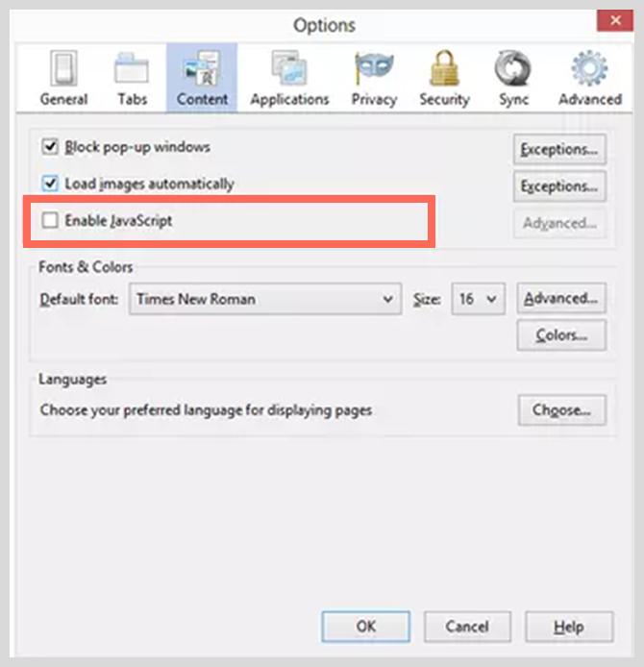Open the font Size dropdown
The image size is (644, 667).
pyautogui.click(x=479, y=299)
